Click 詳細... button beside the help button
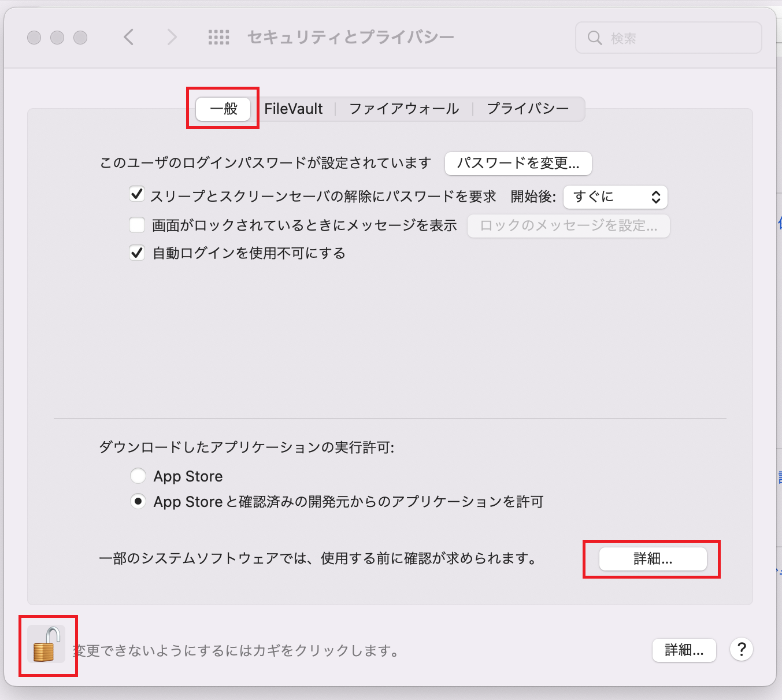 [684, 650]
